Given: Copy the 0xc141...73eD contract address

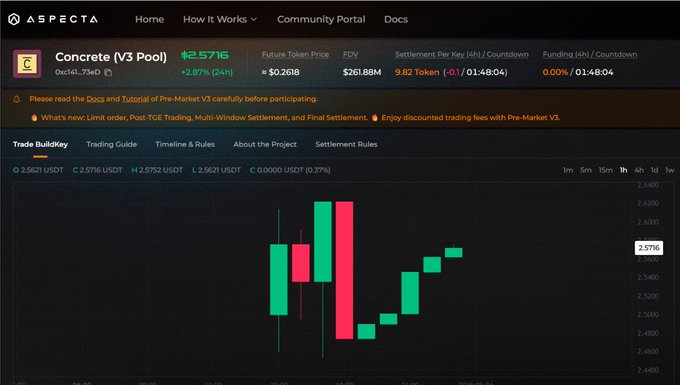Looking at the screenshot, I should 108,72.
